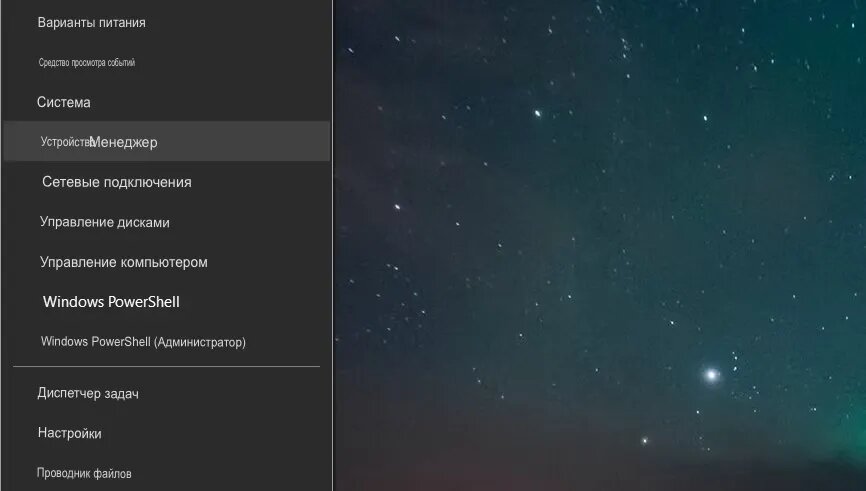Select Настройки from the menu
Screen dimensions: 866x491
[166, 433]
